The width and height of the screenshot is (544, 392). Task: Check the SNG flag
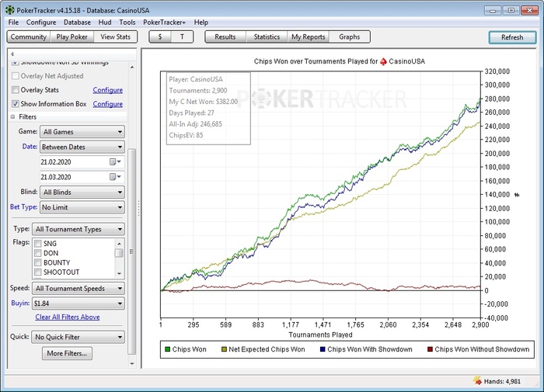38,243
